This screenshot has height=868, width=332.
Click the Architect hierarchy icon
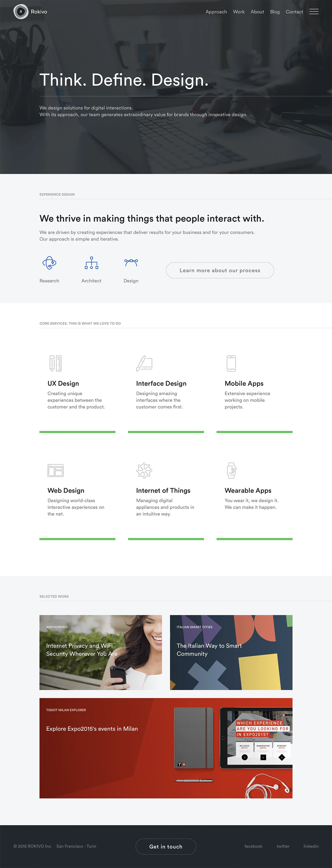[91, 263]
